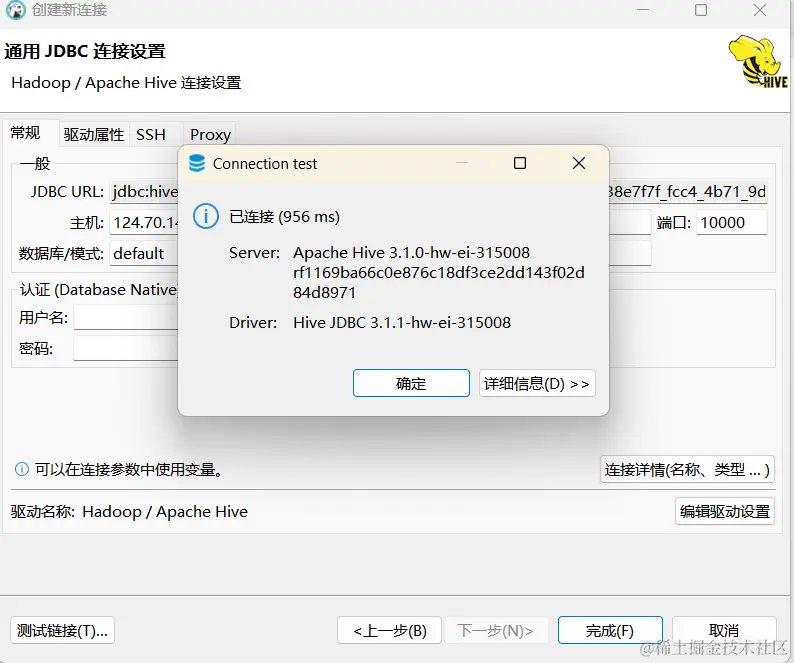The image size is (794, 663).
Task: Click the 主机 host field
Action: (380, 222)
